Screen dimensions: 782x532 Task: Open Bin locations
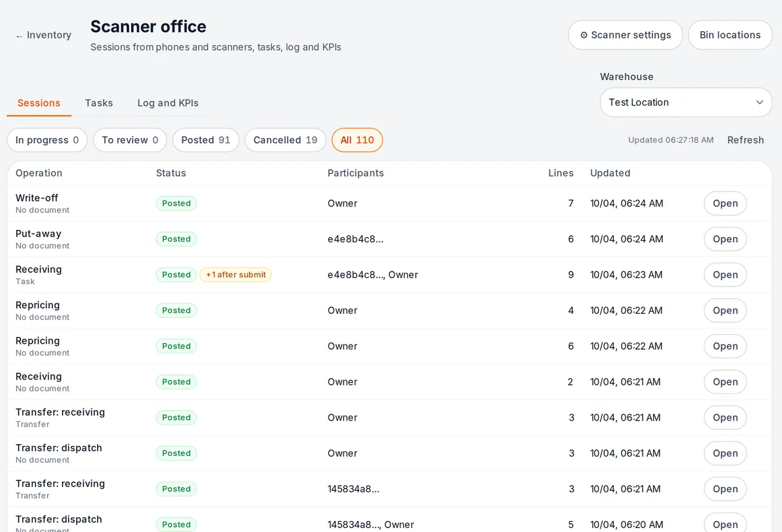point(730,35)
